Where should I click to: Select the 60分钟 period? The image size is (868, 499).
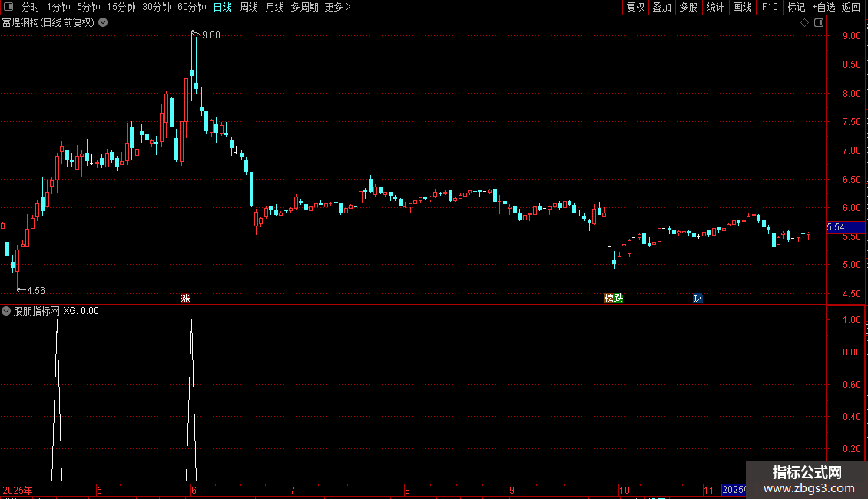192,7
